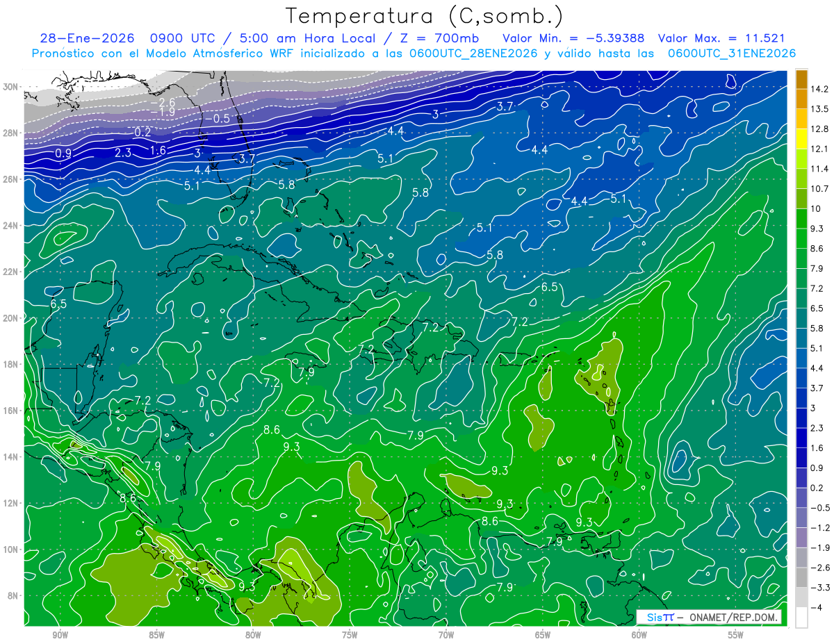This screenshot has height=644, width=834.
Task: Click "Valor Max. = 11.521"
Action: pyautogui.click(x=721, y=38)
